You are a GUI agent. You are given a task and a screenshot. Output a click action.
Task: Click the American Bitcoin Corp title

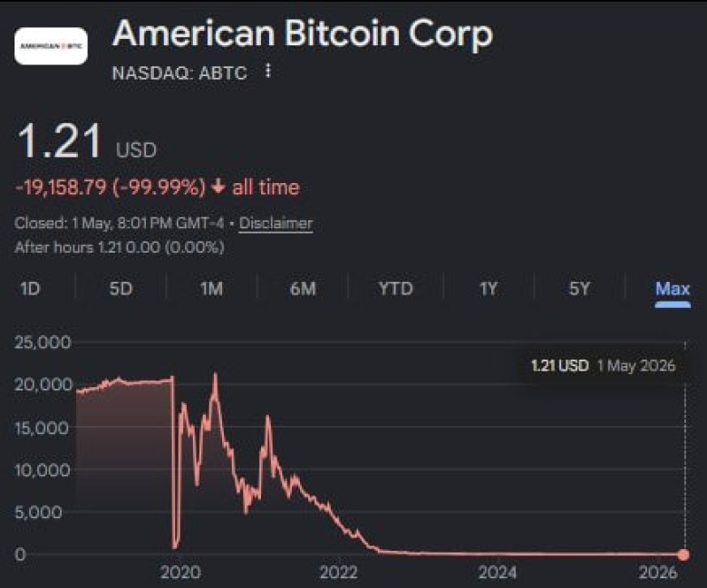[x=303, y=34]
